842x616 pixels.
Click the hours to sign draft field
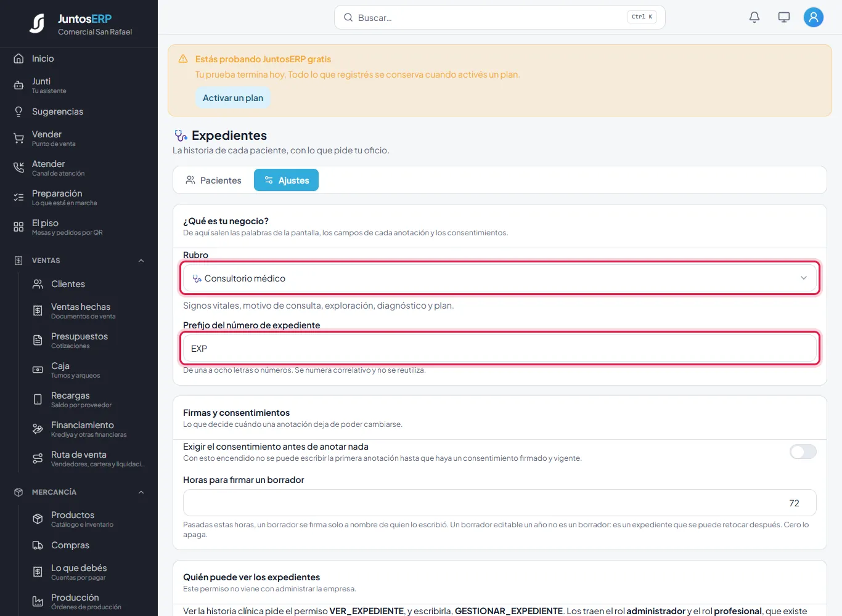tap(500, 503)
